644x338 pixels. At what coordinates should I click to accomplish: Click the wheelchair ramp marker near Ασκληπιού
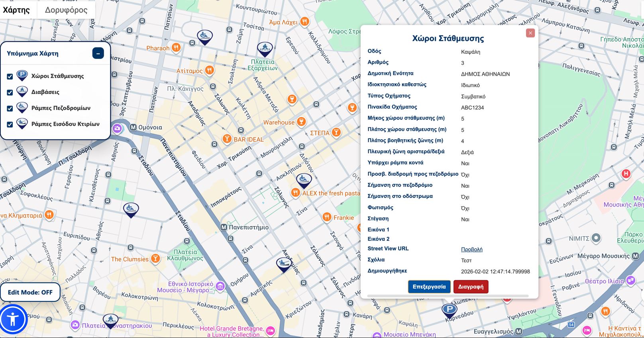tap(304, 180)
